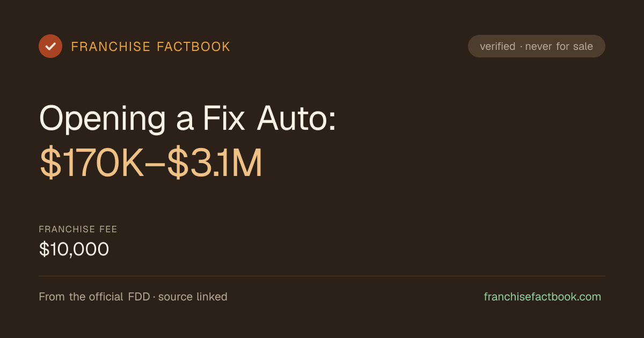The width and height of the screenshot is (644, 338).
Task: Click the horizontal divider line above footer
Action: coord(322,276)
